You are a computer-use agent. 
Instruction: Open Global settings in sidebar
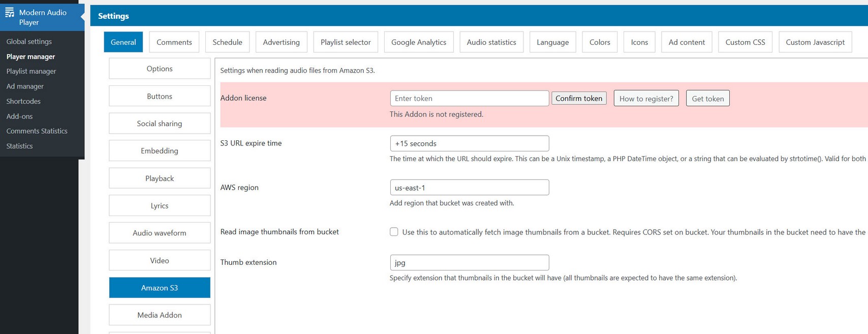tap(29, 42)
